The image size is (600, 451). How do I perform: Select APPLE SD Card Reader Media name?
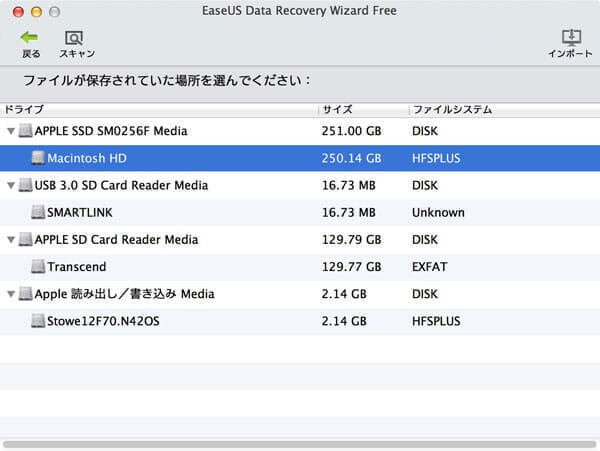116,239
